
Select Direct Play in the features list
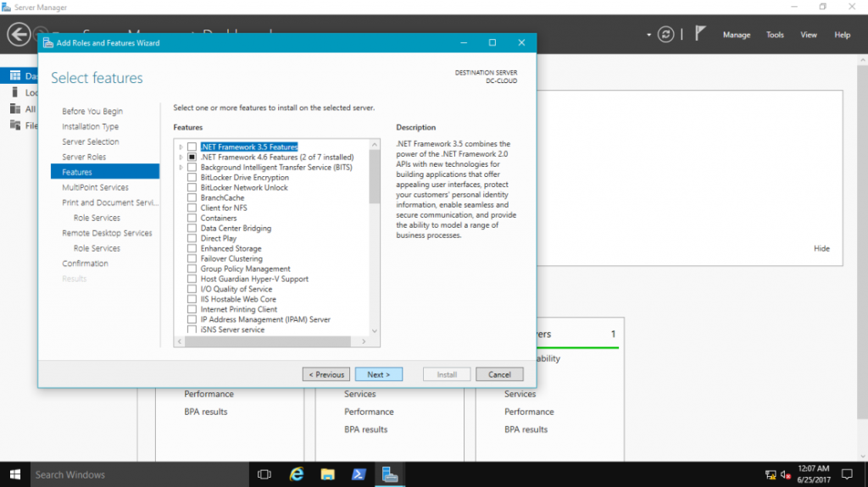pos(218,238)
